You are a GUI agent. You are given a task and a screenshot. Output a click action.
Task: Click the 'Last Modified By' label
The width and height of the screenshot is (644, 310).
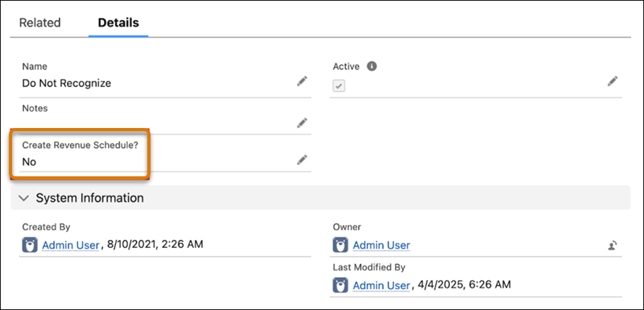click(369, 267)
